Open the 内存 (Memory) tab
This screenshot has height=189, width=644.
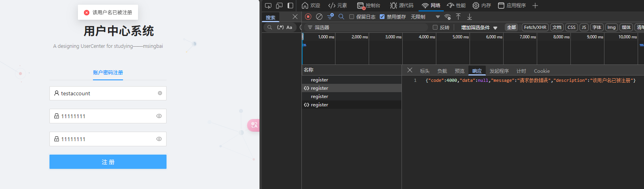coord(482,6)
